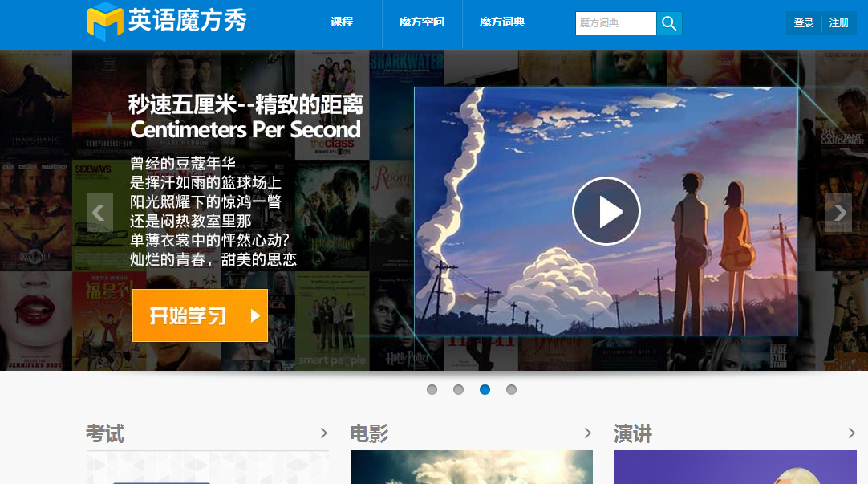Click the 英语魔方秀 site name text
Screen dimensions: 868x484
188,21
